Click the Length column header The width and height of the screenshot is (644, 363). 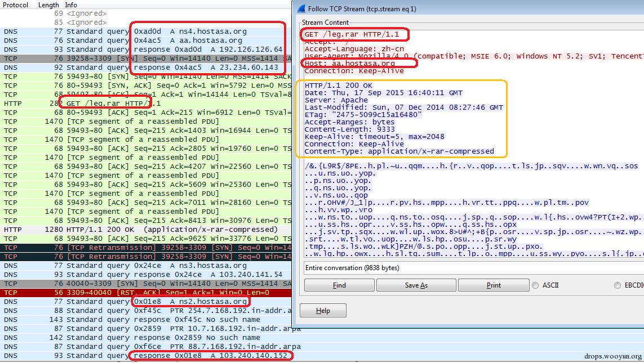pos(48,5)
